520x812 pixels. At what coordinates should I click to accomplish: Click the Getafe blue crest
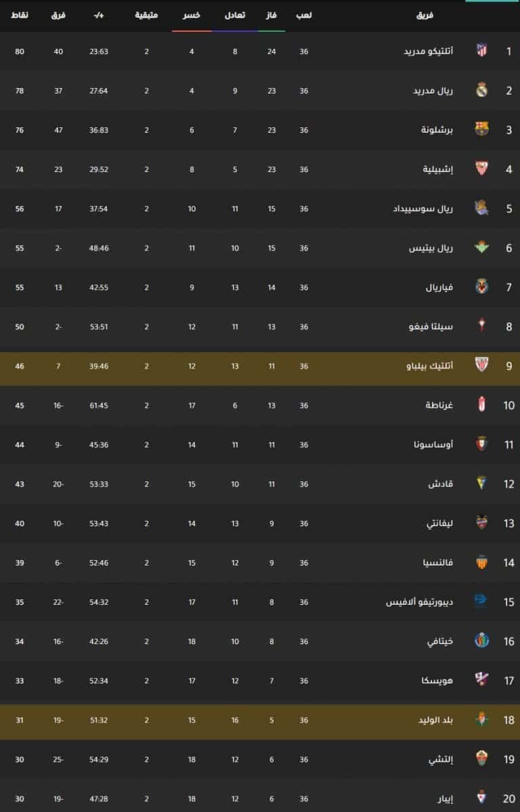pos(481,641)
